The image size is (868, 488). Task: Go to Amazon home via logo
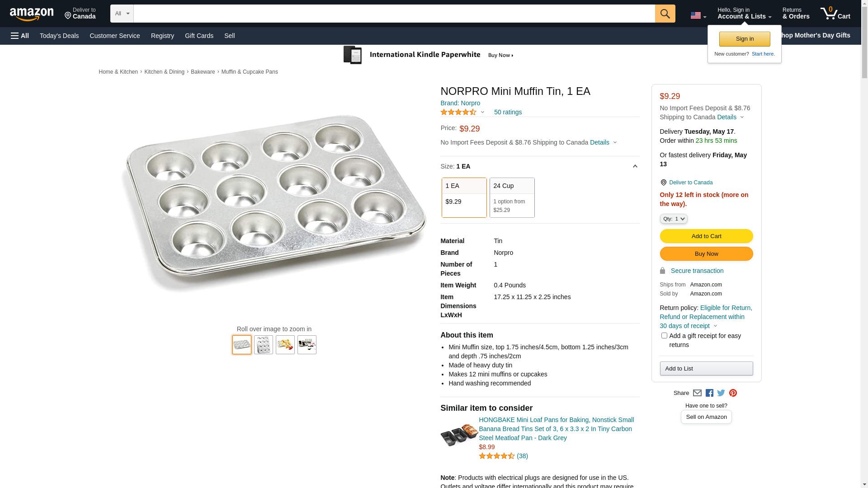[32, 14]
